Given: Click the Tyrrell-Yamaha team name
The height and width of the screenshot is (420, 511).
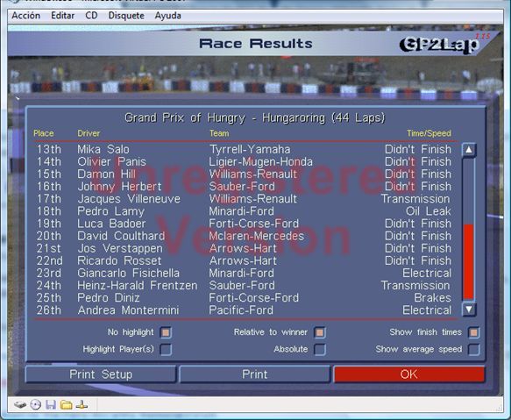Looking at the screenshot, I should point(250,149).
